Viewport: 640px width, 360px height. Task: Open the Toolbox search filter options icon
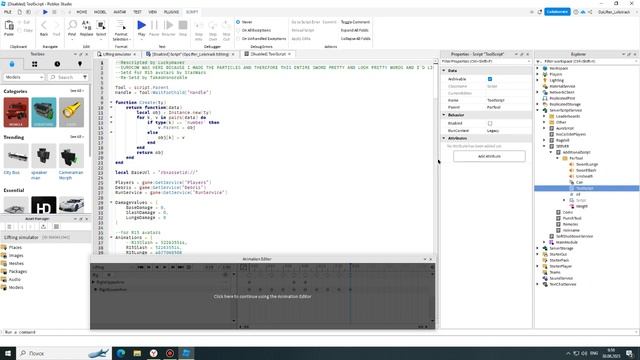[85, 77]
